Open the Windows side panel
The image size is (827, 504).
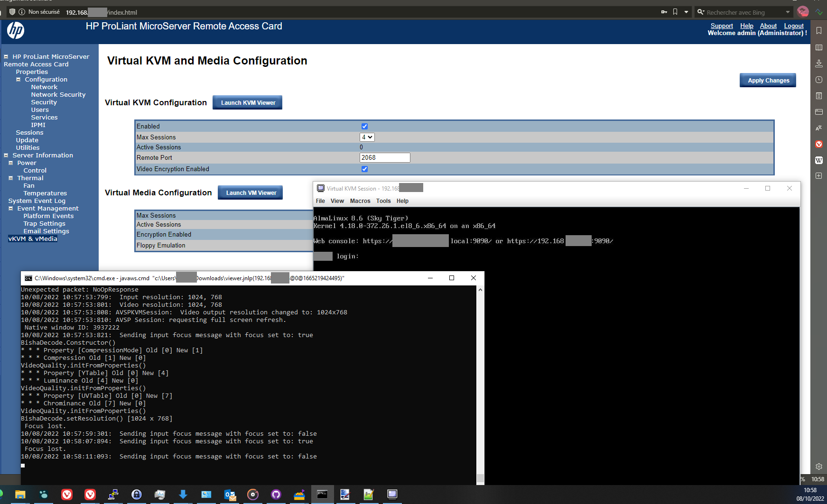click(x=819, y=112)
